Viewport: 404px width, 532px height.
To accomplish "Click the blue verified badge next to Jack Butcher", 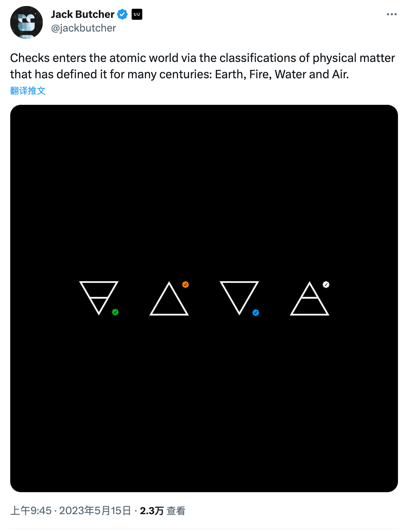I will [x=122, y=14].
